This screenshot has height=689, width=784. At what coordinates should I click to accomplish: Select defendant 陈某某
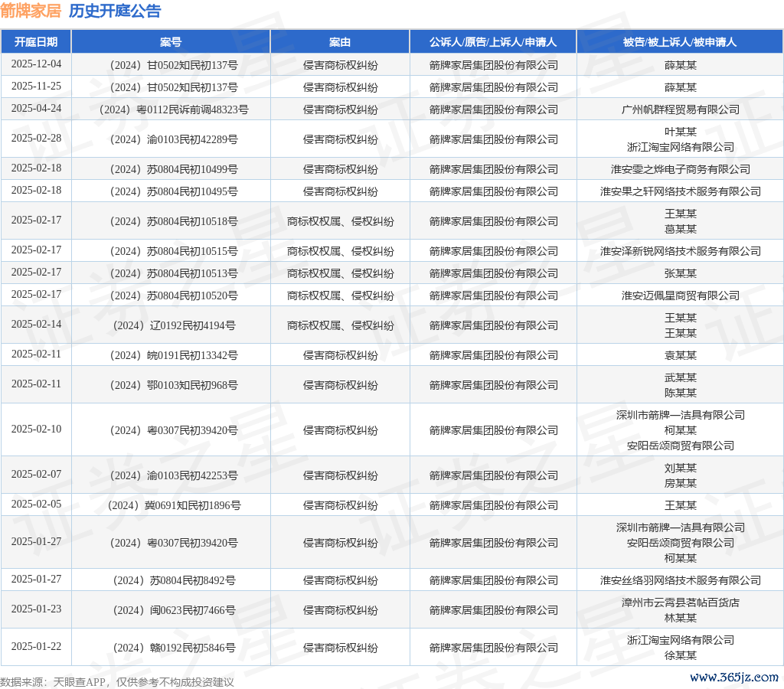point(680,393)
